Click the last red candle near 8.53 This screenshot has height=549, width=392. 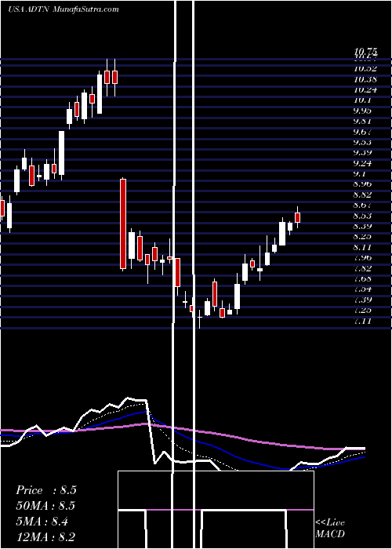297,217
